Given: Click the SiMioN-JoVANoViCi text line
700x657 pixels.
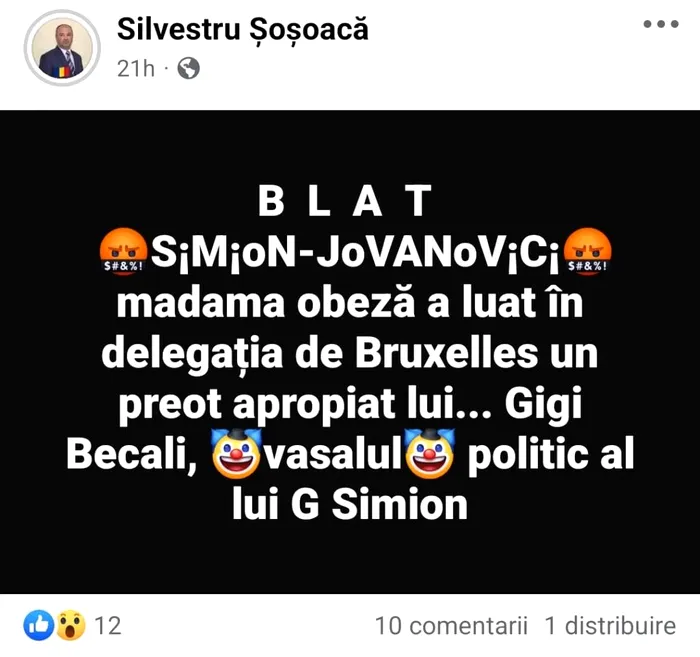Looking at the screenshot, I should pyautogui.click(x=355, y=253).
